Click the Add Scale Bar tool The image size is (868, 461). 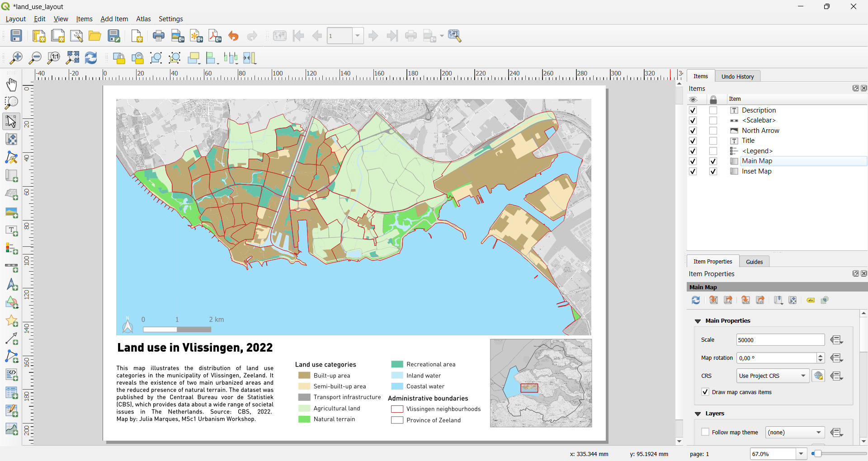pos(11,267)
